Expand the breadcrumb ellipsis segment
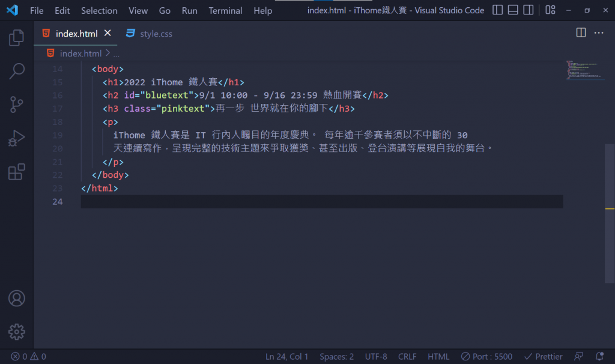This screenshot has width=615, height=364. click(117, 53)
